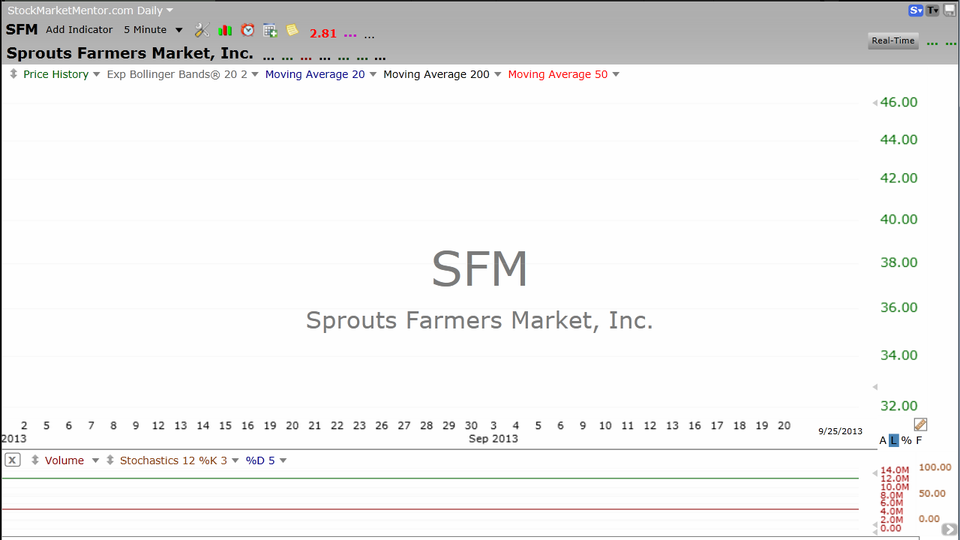Select the % scale option
The width and height of the screenshot is (960, 540).
pyautogui.click(x=906, y=440)
